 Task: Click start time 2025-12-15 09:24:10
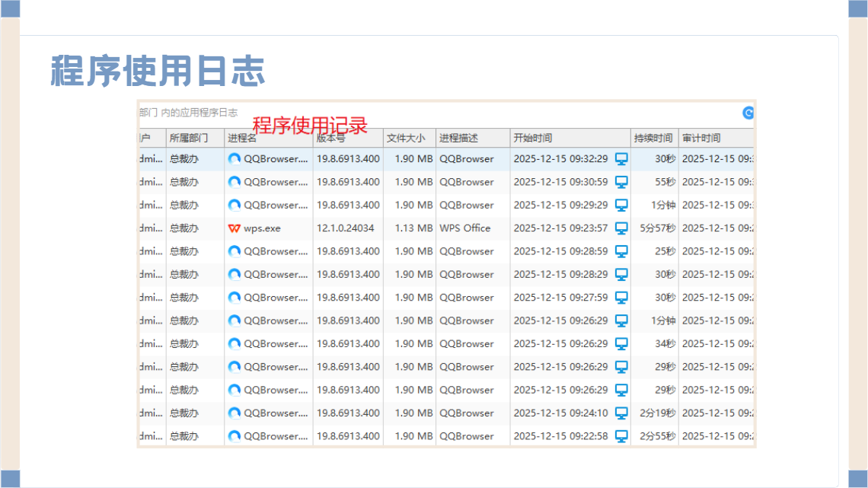coord(560,413)
